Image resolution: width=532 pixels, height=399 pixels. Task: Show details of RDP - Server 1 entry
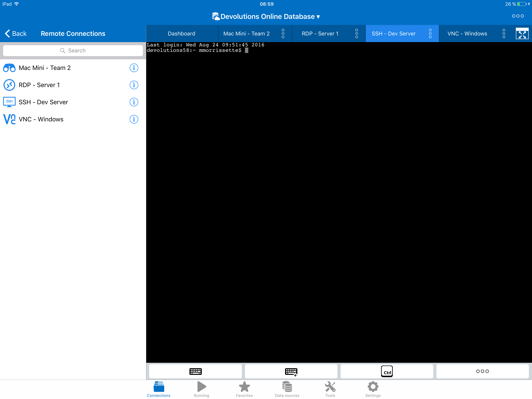[134, 85]
